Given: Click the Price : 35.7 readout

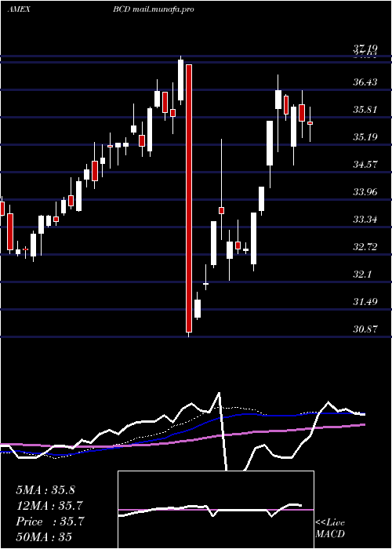Looking at the screenshot, I should coord(49,522).
